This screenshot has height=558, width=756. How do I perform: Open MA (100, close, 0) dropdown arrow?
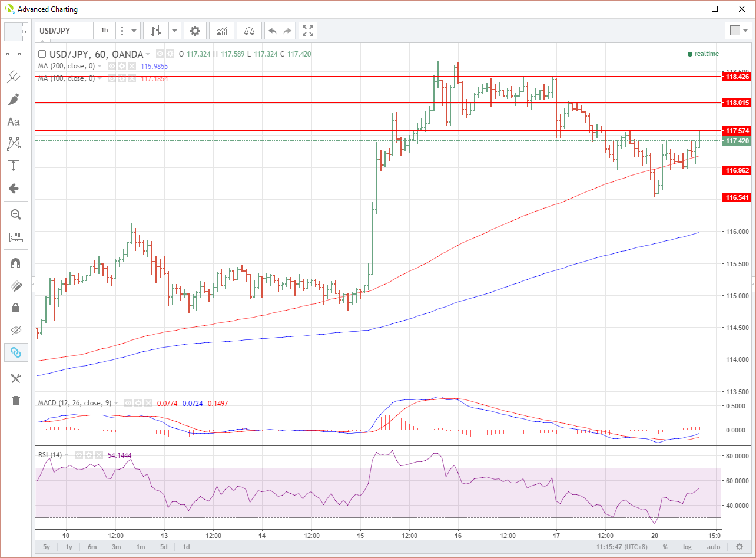coord(100,78)
